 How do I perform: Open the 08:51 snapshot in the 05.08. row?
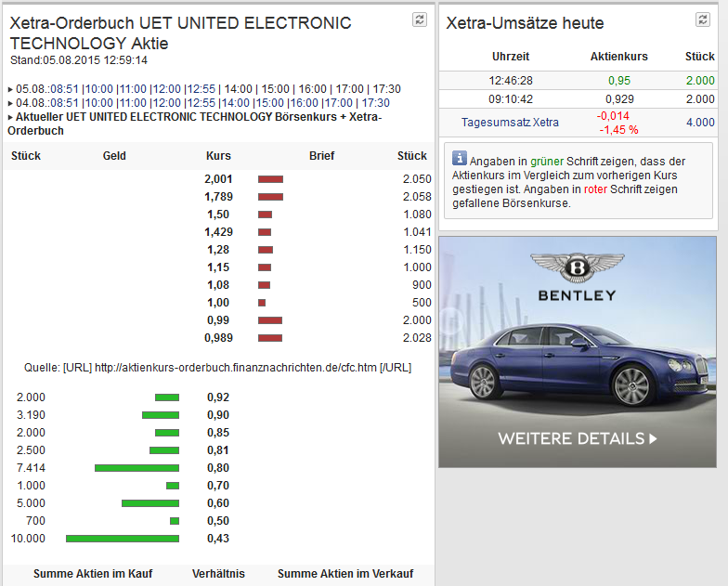tap(65, 89)
